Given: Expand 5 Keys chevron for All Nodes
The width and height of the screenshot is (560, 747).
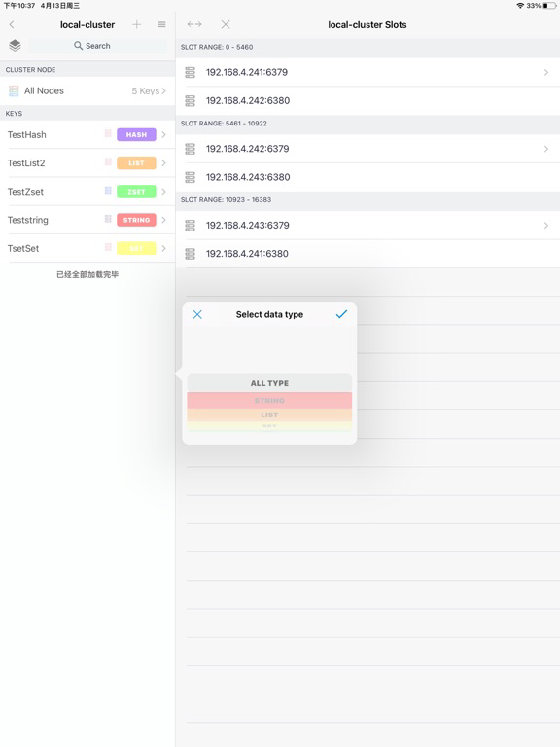Looking at the screenshot, I should [x=163, y=91].
